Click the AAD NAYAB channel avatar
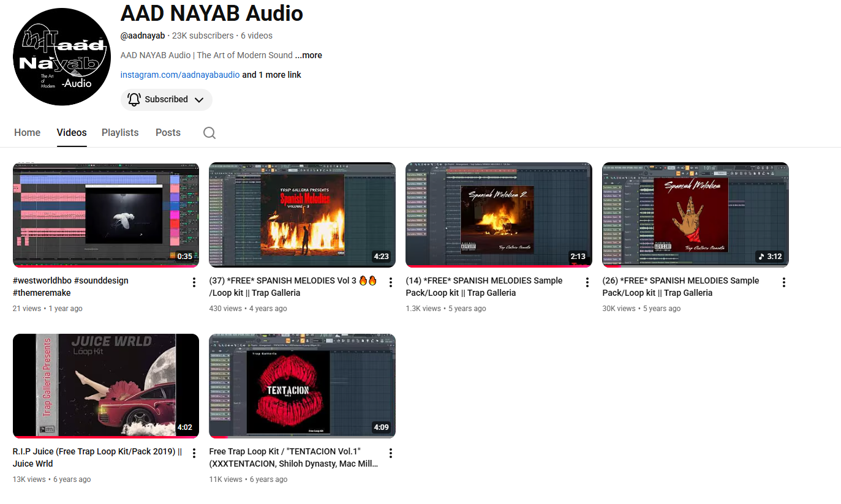Image resolution: width=841 pixels, height=504 pixels. coord(61,57)
